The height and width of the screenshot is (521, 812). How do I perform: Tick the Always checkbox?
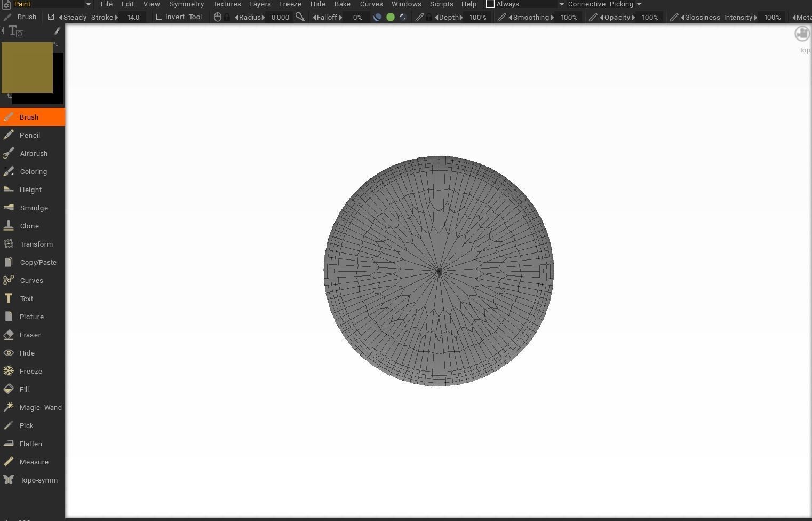(x=490, y=4)
